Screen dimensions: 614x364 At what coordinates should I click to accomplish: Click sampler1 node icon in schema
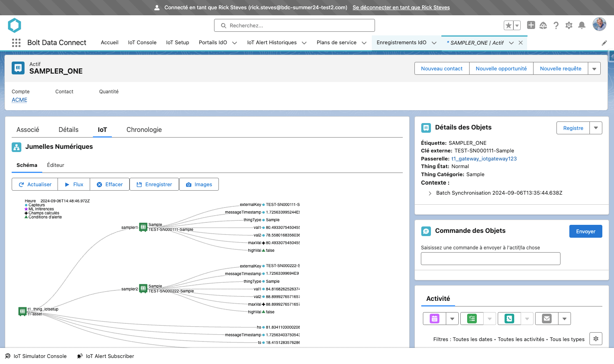pos(143,227)
